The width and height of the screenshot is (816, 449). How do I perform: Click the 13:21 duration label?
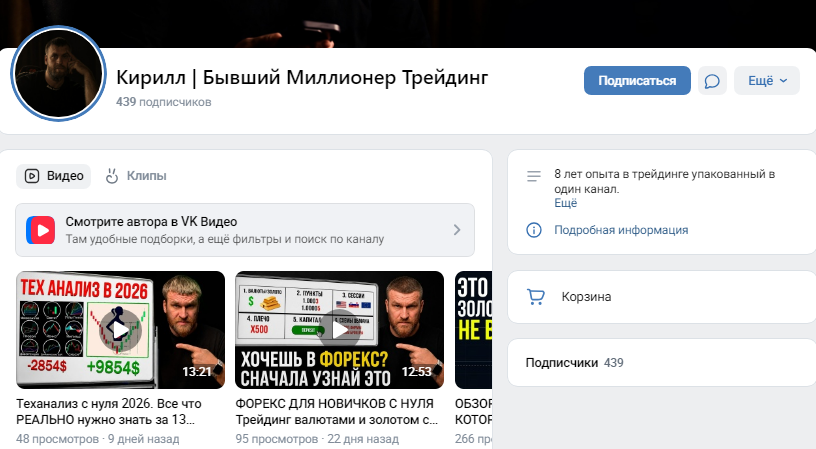(x=197, y=371)
